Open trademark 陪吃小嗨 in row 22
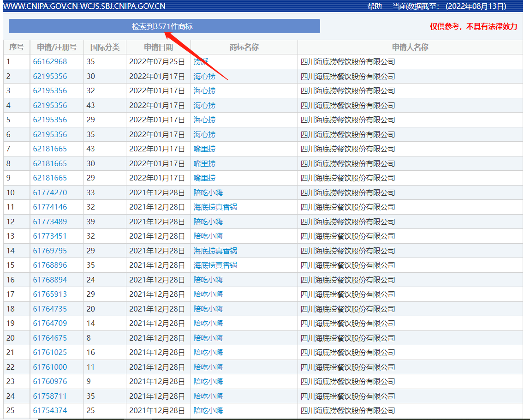 208,367
